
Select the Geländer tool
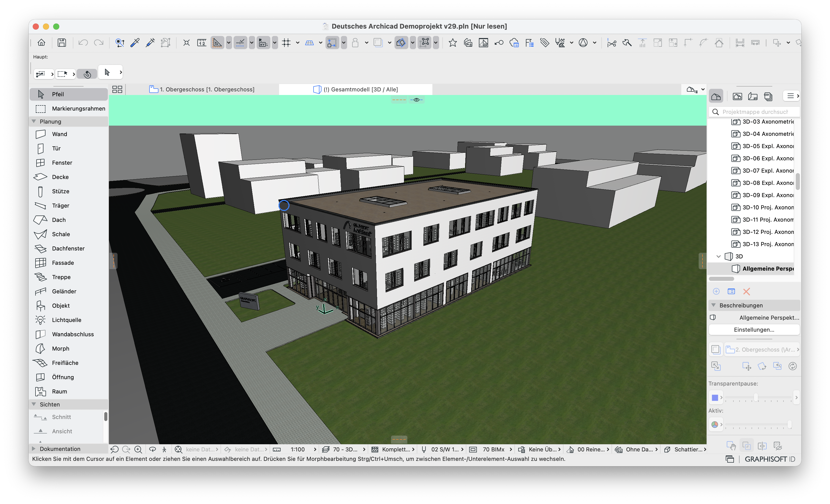[69, 291]
